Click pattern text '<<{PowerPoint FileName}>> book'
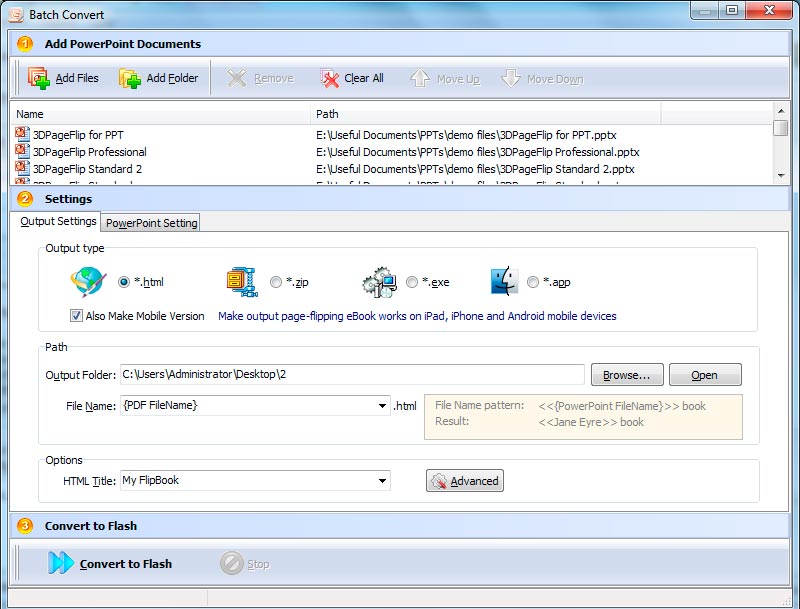800x609 pixels. [622, 406]
